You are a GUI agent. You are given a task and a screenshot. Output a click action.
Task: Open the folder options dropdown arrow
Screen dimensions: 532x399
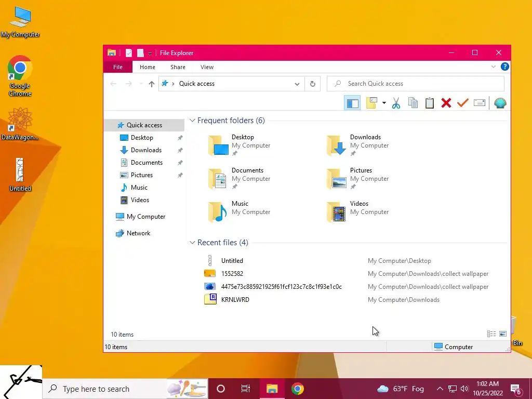[x=384, y=103]
